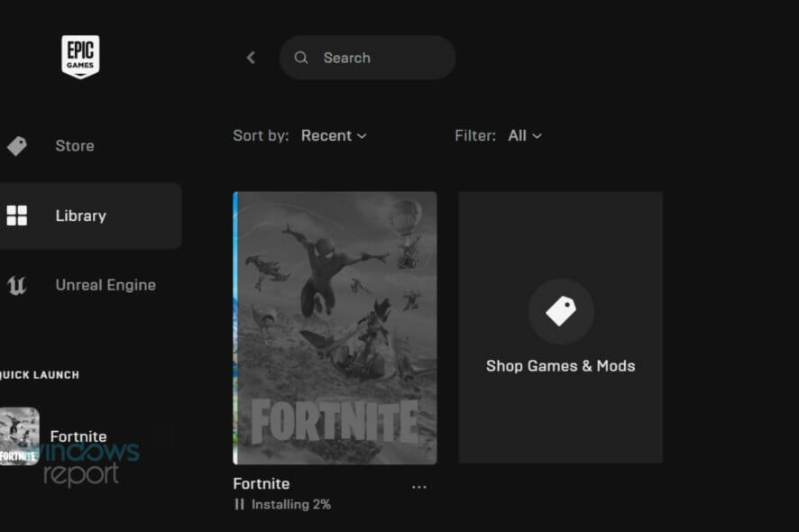Check the Installing 2% progress indicator

click(289, 504)
